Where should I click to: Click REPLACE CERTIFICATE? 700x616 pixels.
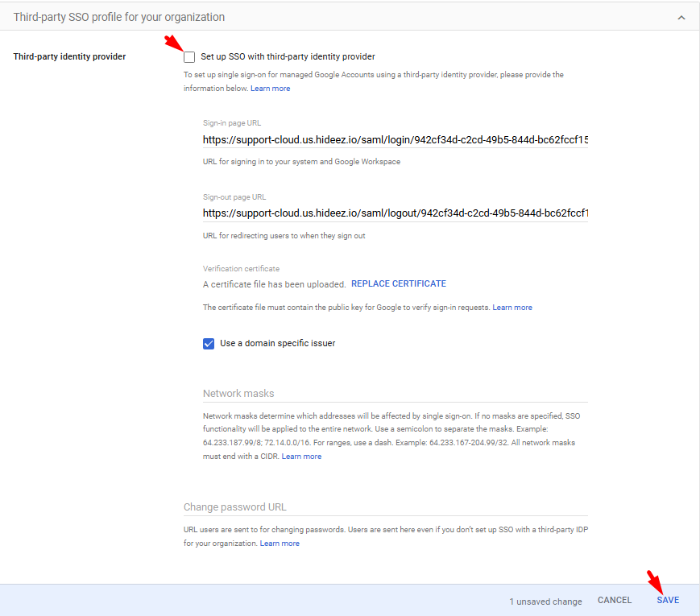[x=398, y=284]
